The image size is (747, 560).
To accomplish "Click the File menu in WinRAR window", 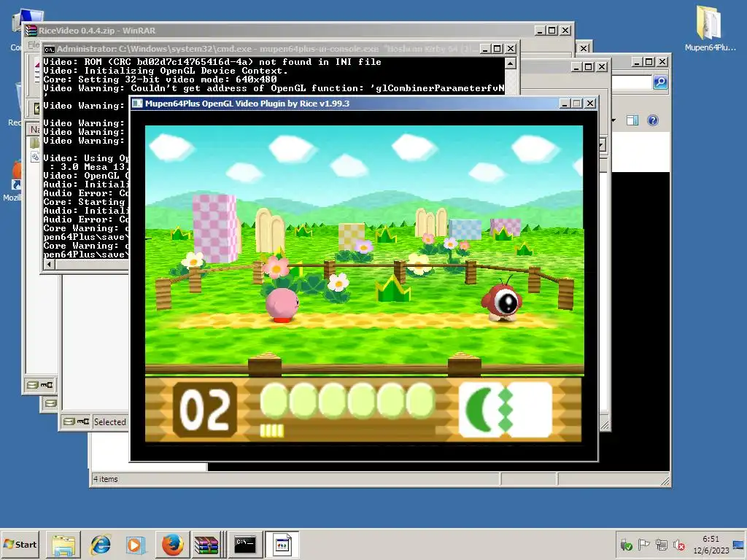I will click(34, 44).
